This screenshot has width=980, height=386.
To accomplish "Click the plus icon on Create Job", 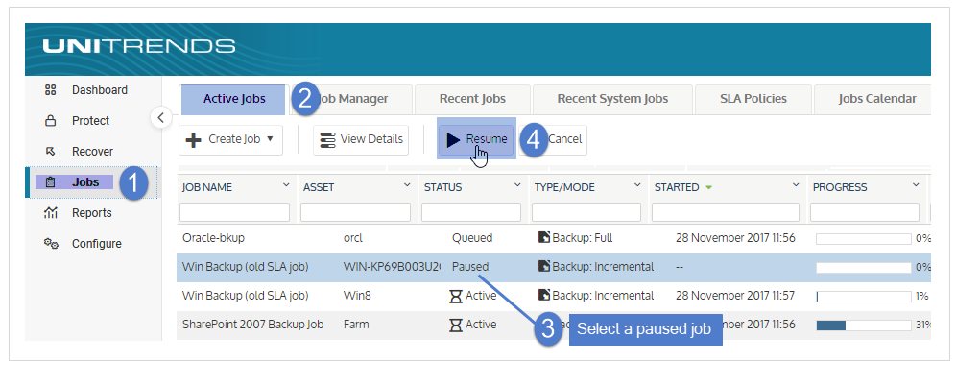I will 194,139.
